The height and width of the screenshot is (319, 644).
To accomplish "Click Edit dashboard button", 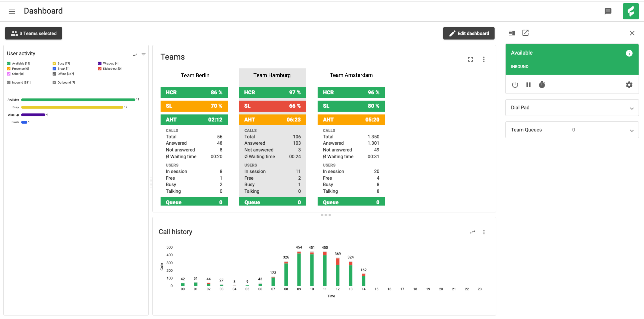I will tap(469, 33).
